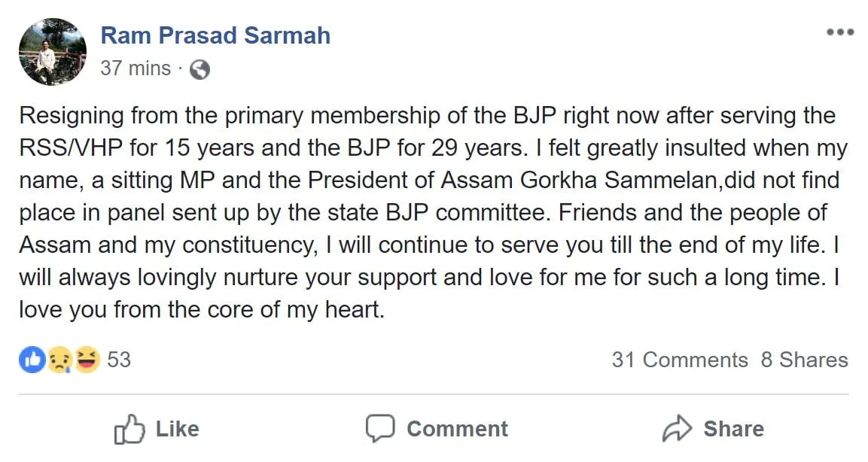The height and width of the screenshot is (462, 868).
Task: Open the 8 Shares link
Action: point(804,360)
